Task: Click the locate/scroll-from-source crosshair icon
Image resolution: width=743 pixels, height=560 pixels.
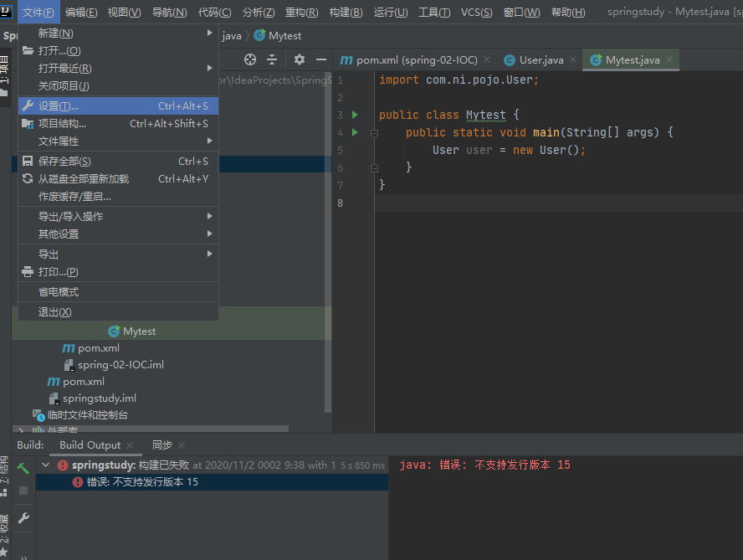Action: [249, 59]
